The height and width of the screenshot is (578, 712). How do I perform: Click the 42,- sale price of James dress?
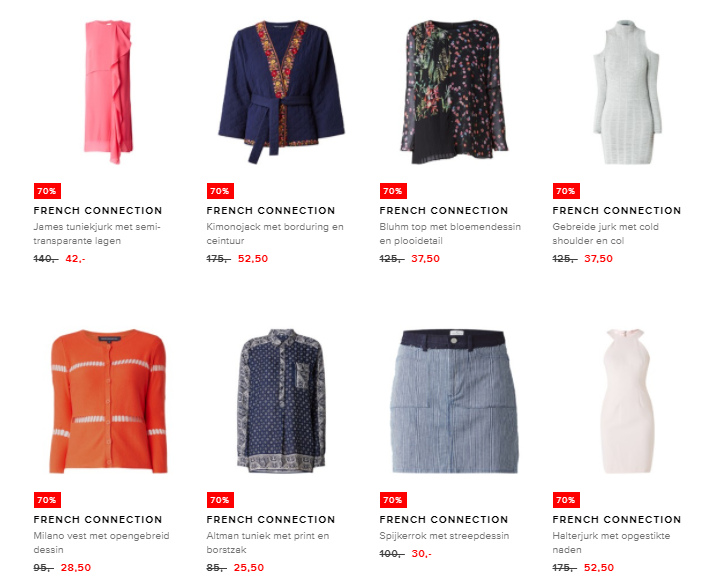coord(75,259)
